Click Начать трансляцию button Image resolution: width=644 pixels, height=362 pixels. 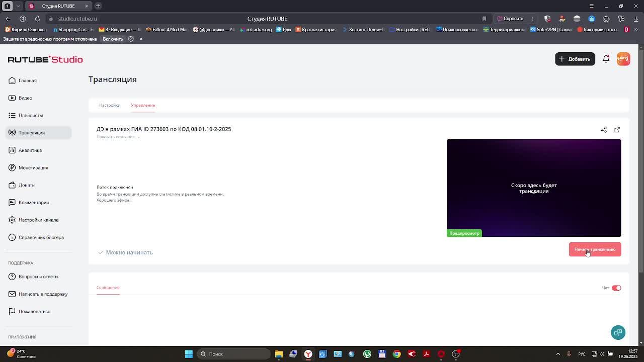click(595, 249)
